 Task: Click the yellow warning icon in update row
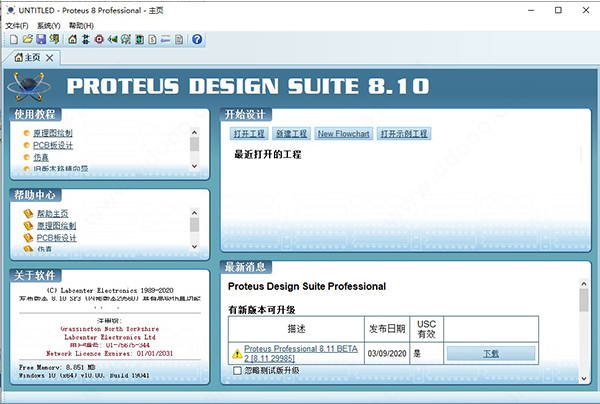tap(237, 354)
